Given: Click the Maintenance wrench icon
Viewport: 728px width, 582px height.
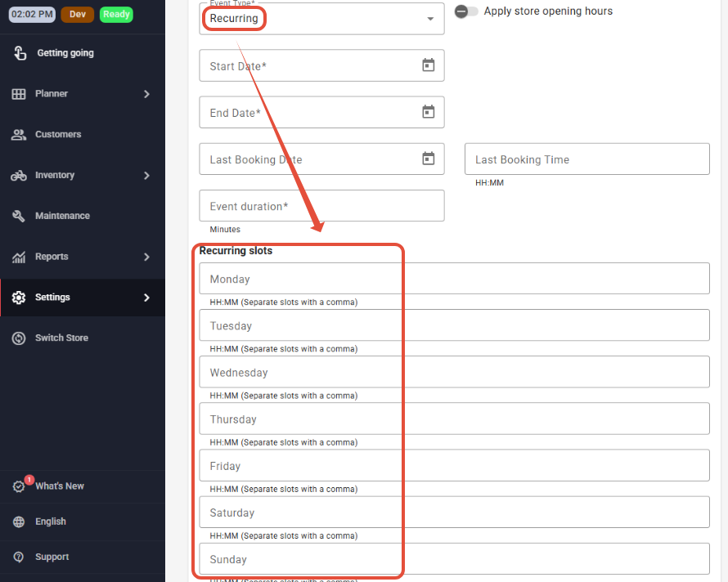Looking at the screenshot, I should (19, 216).
